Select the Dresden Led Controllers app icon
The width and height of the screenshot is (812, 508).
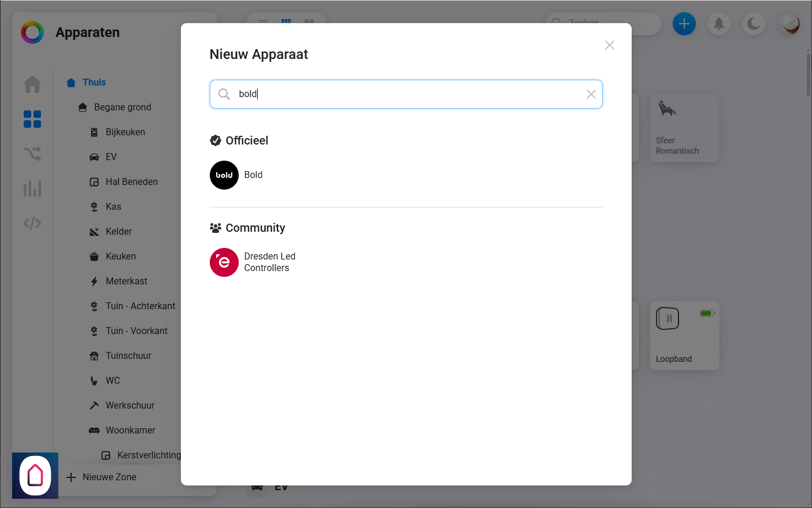[224, 262]
